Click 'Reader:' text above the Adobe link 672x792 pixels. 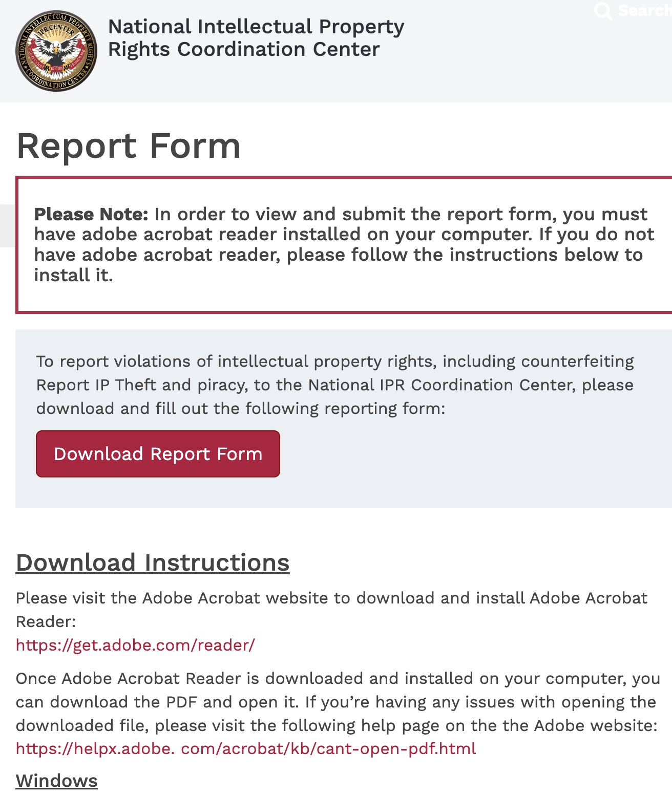(46, 621)
